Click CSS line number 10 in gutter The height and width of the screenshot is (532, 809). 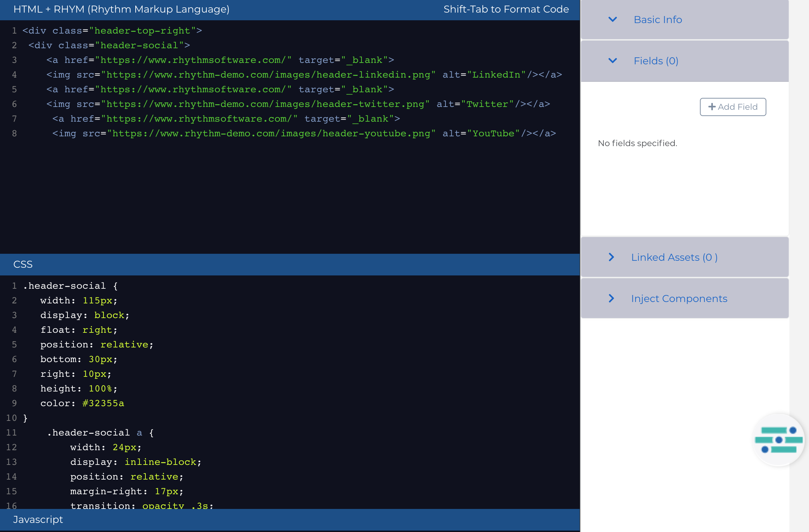11,418
